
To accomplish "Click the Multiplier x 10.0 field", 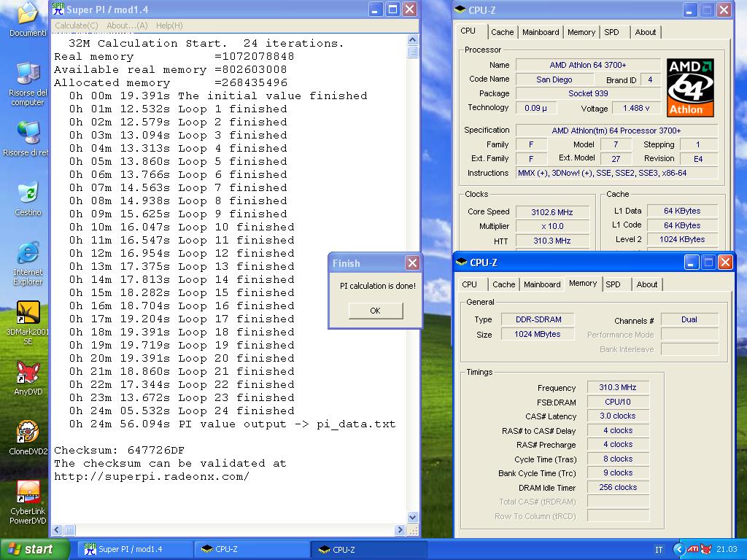I will click(551, 226).
